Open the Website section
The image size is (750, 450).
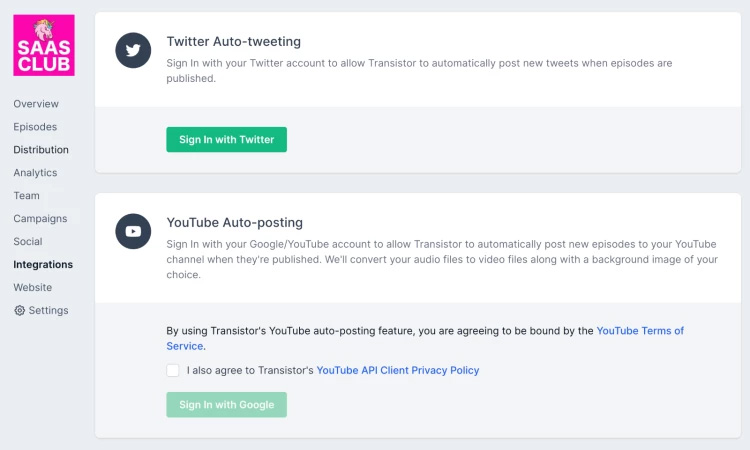(x=33, y=287)
